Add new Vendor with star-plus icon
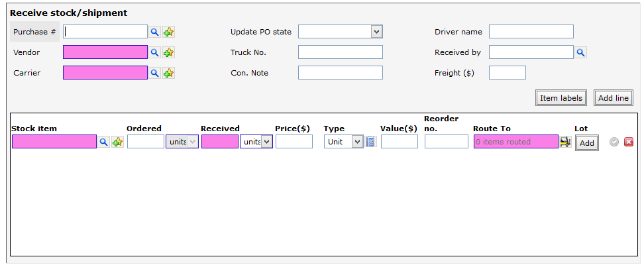 [168, 52]
